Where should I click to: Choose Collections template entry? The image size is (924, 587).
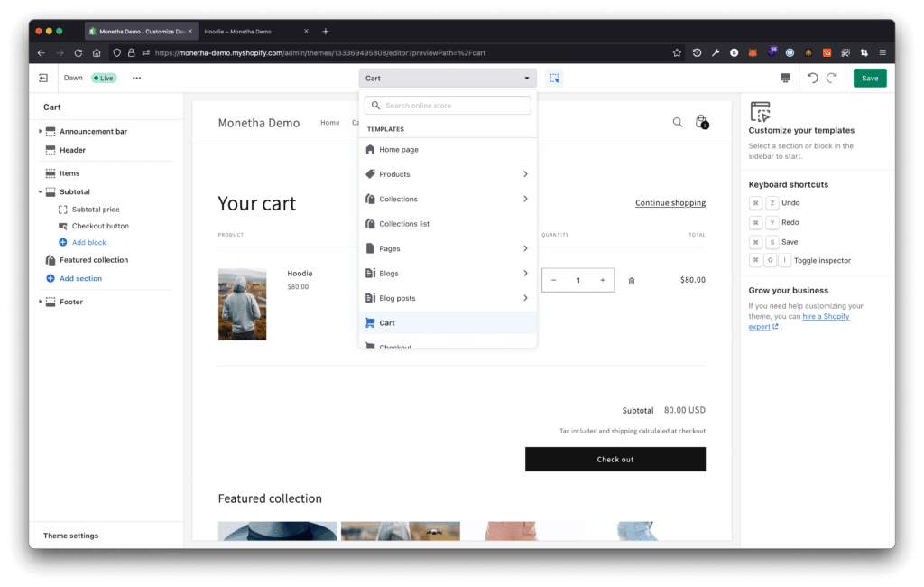[398, 200]
